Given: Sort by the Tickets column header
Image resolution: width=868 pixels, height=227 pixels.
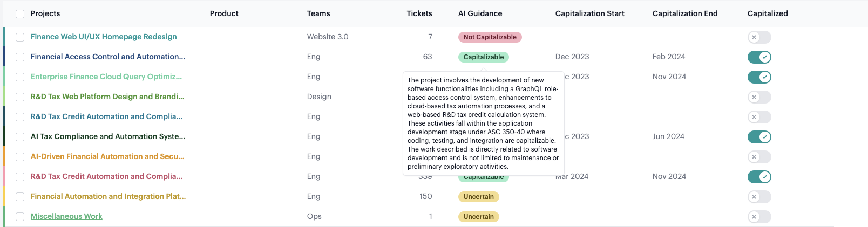Looking at the screenshot, I should coord(419,13).
